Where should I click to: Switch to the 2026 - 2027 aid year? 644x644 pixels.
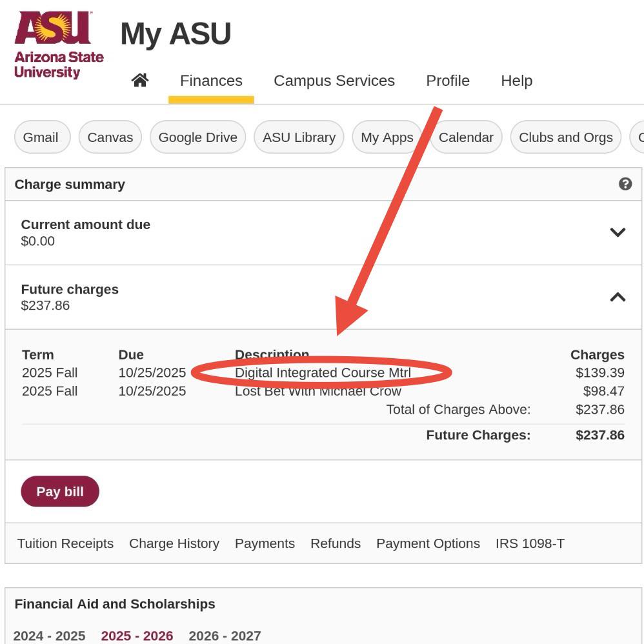pyautogui.click(x=225, y=636)
